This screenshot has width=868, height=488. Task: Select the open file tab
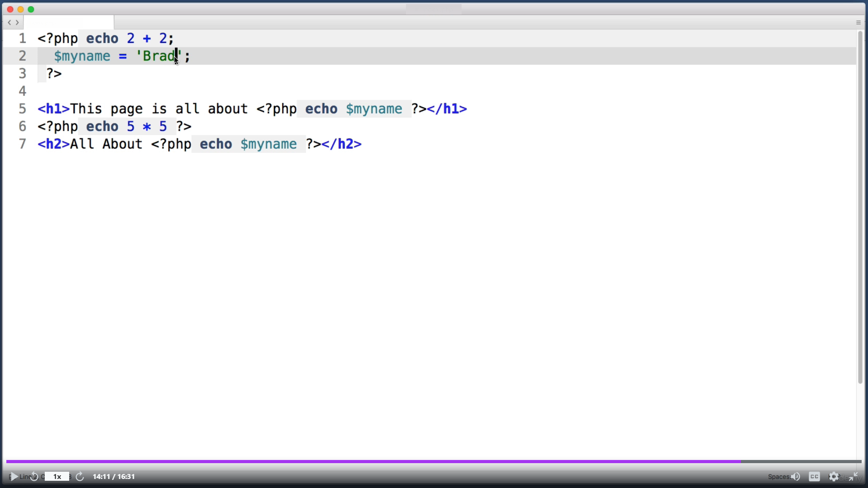69,22
